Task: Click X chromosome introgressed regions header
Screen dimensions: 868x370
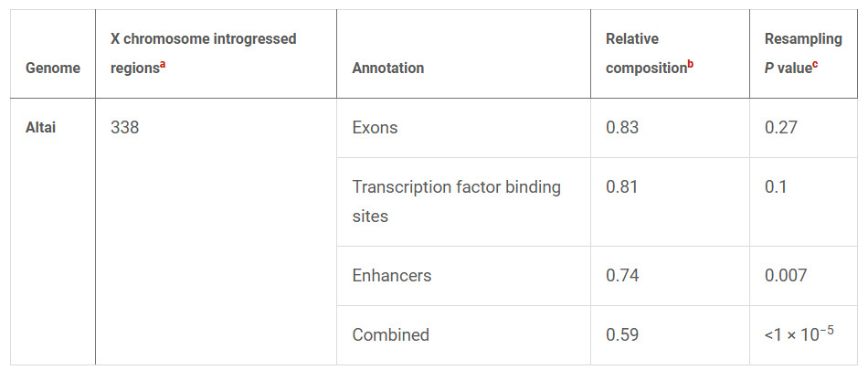Action: pos(203,54)
